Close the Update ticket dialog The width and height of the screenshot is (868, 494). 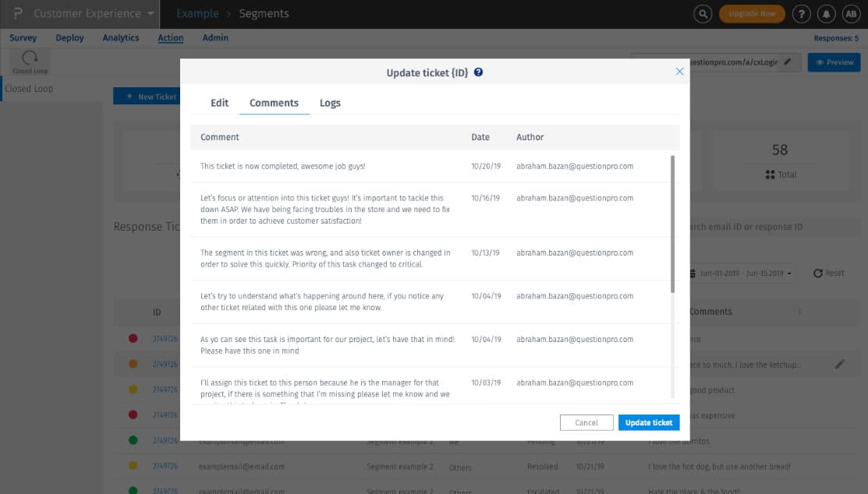click(x=679, y=72)
